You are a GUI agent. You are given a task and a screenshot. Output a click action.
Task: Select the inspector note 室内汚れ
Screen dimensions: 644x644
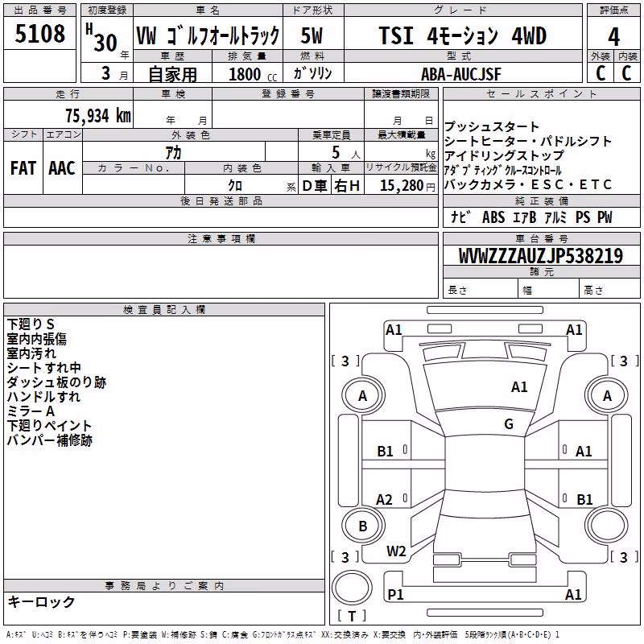tap(31, 353)
